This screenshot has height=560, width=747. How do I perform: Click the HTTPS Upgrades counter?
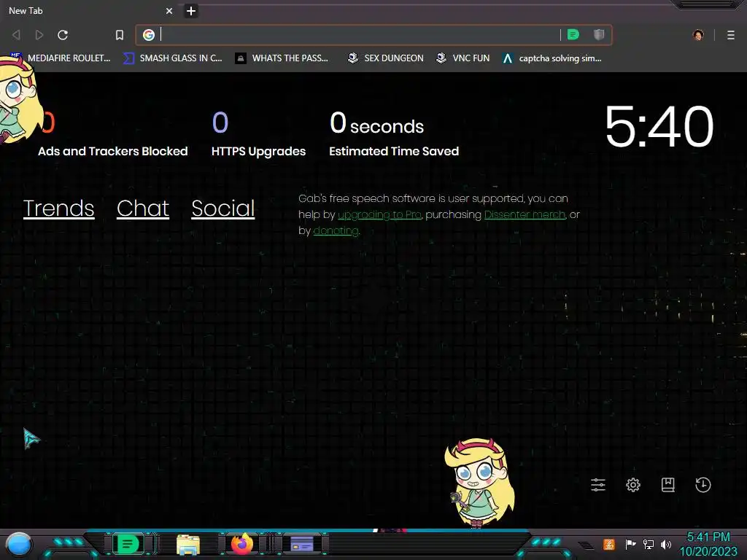click(258, 133)
